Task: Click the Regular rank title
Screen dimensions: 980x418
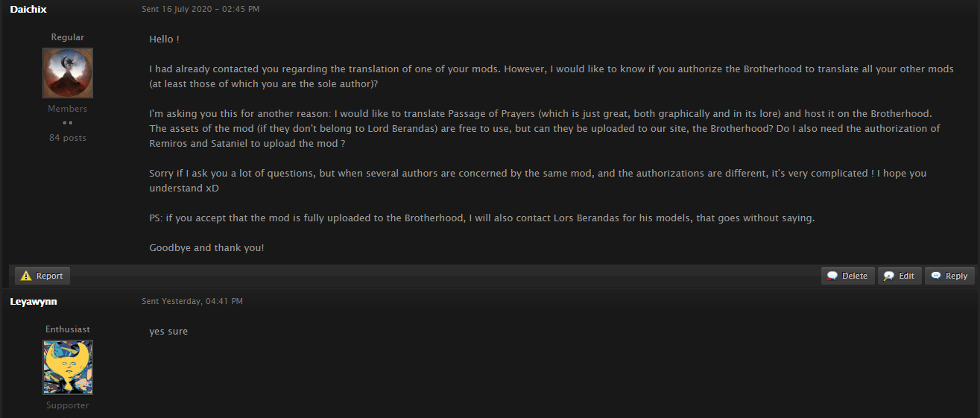Action: 68,37
